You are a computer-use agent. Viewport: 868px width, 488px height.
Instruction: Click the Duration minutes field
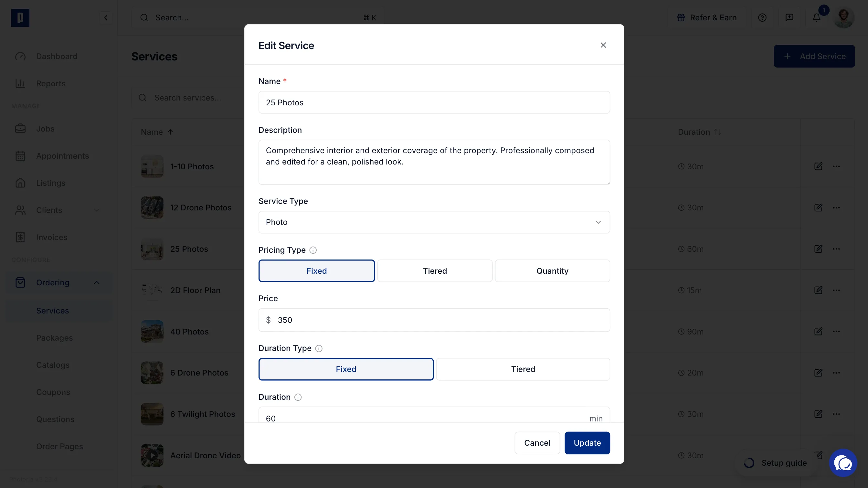pyautogui.click(x=434, y=415)
